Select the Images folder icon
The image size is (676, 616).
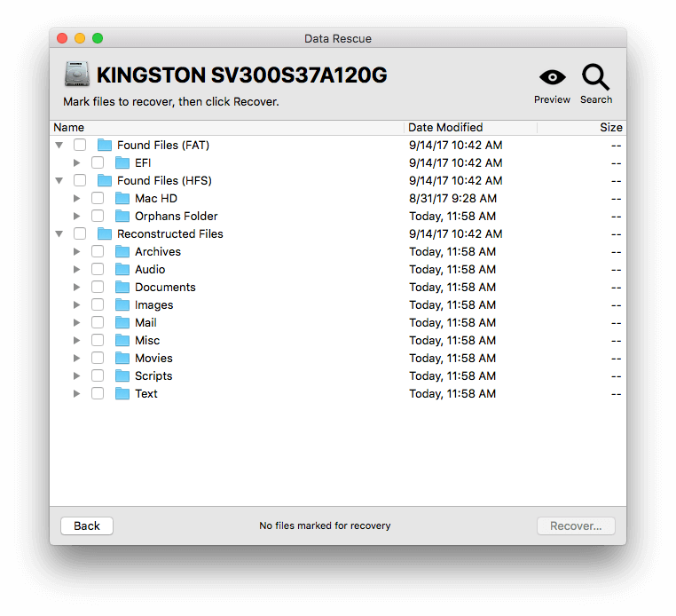[122, 304]
